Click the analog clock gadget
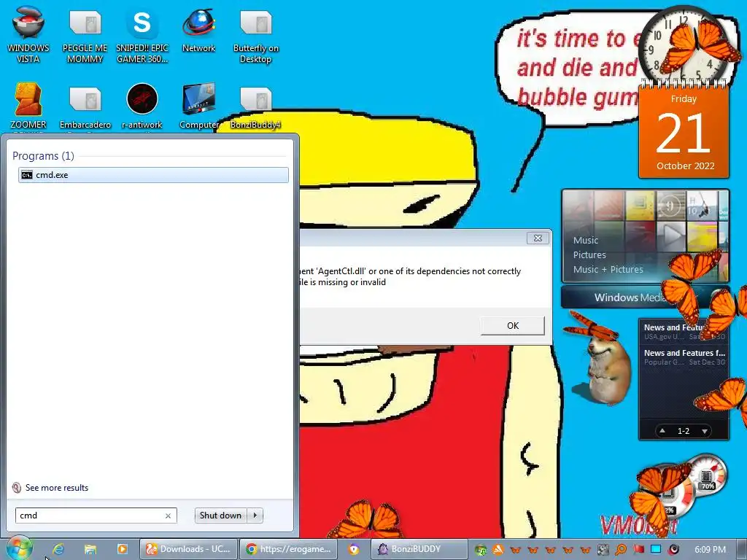Screen dimensions: 747x560 pos(684,47)
